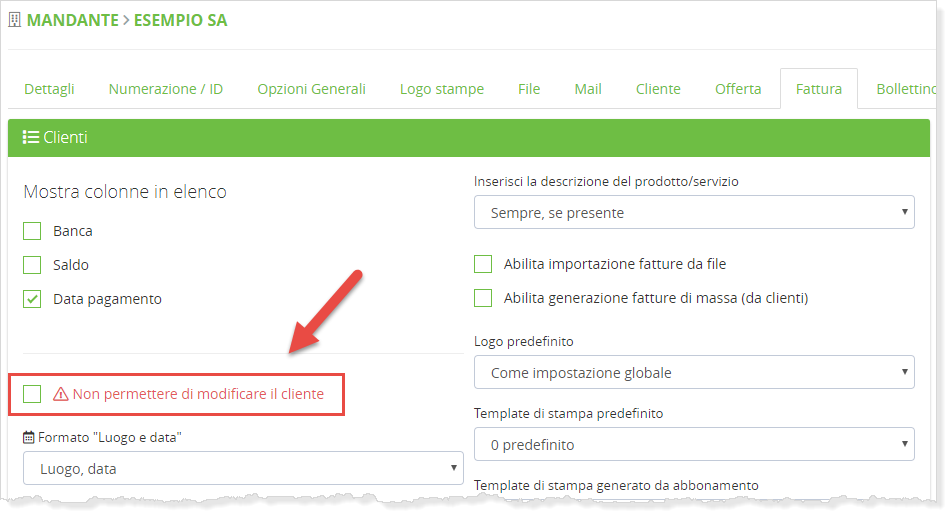
Task: Enable Abilita importazione fatture da file
Action: pos(484,264)
